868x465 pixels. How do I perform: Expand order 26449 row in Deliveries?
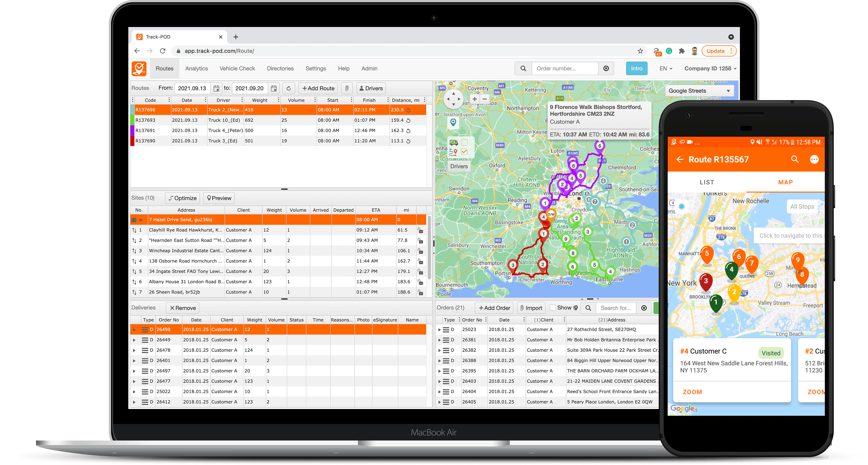(134, 340)
